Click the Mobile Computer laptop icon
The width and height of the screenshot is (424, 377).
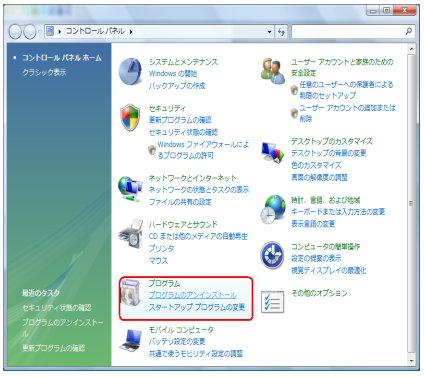pyautogui.click(x=130, y=340)
